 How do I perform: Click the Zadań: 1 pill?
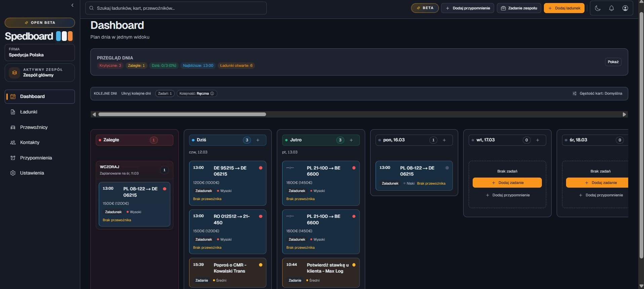click(x=165, y=93)
